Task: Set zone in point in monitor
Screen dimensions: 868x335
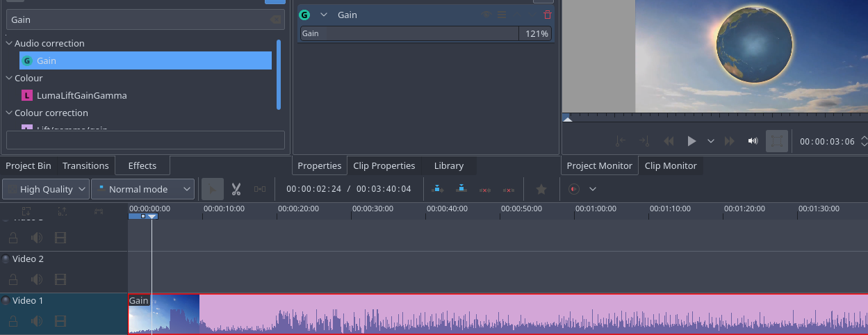Action: tap(621, 141)
